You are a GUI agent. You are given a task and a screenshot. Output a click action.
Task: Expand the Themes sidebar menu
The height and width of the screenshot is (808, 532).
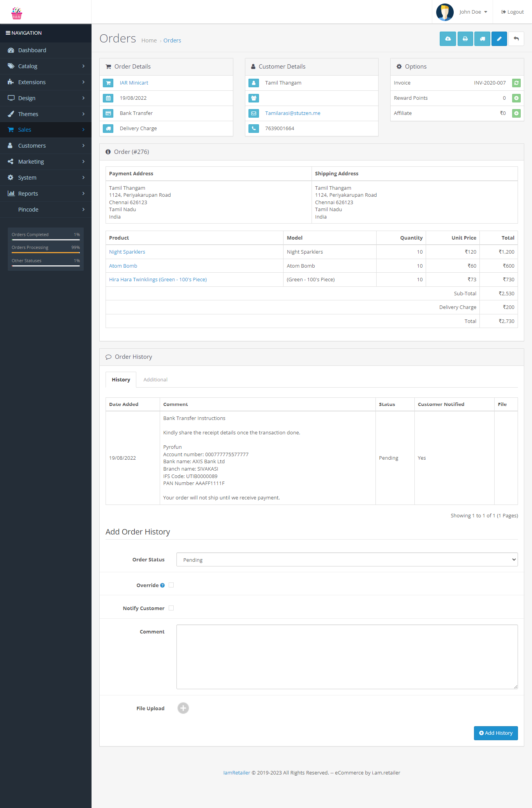pos(46,114)
